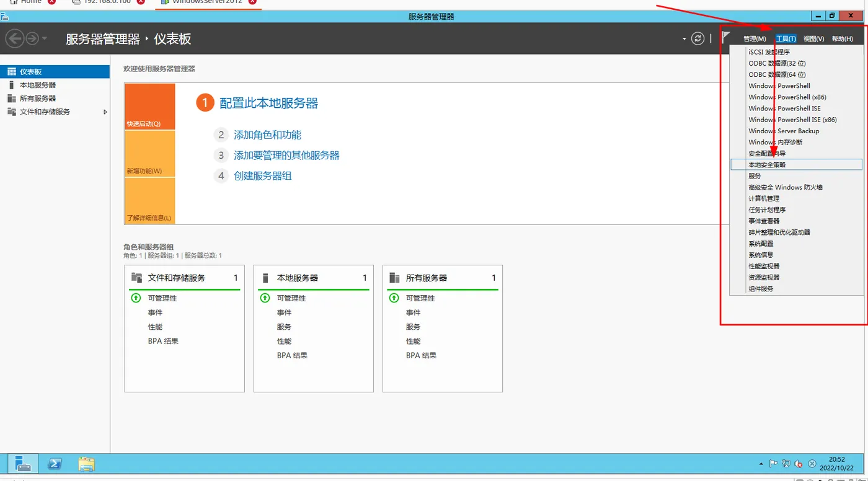The image size is (868, 481).
Task: Click 性能 in the 所有服务器 tile
Action: pos(413,341)
